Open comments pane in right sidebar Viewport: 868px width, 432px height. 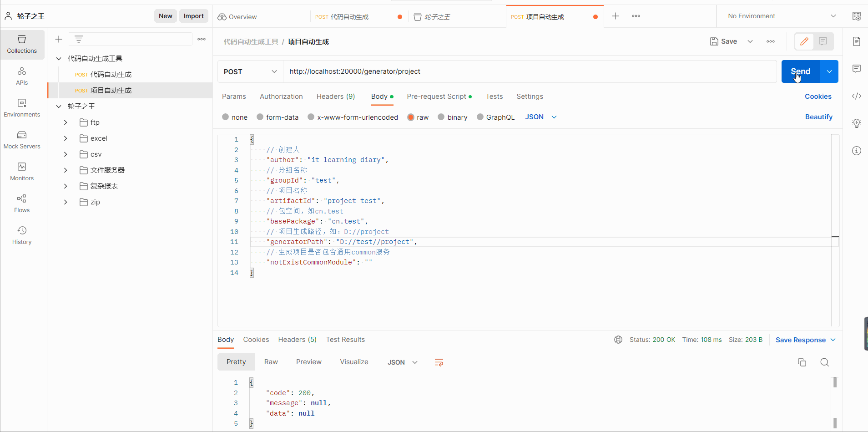(x=857, y=69)
